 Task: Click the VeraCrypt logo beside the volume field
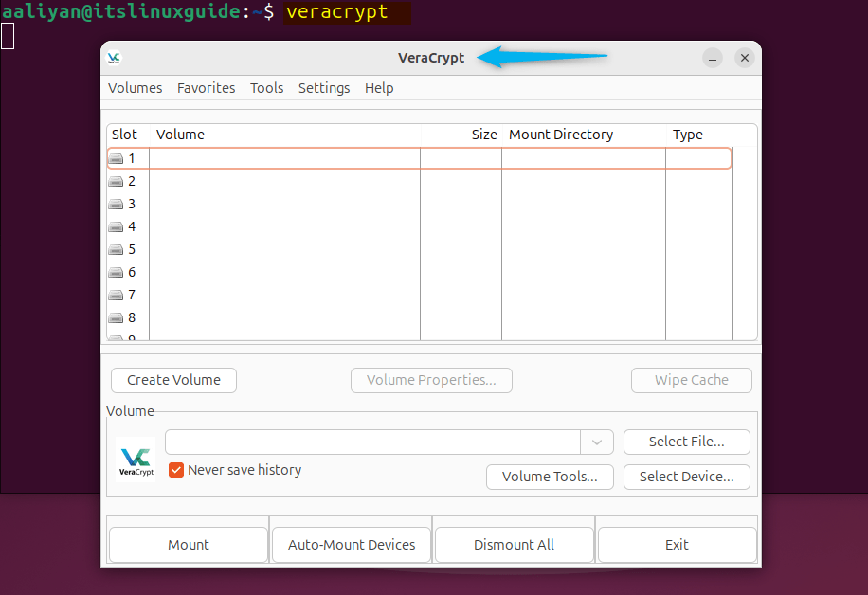click(136, 459)
